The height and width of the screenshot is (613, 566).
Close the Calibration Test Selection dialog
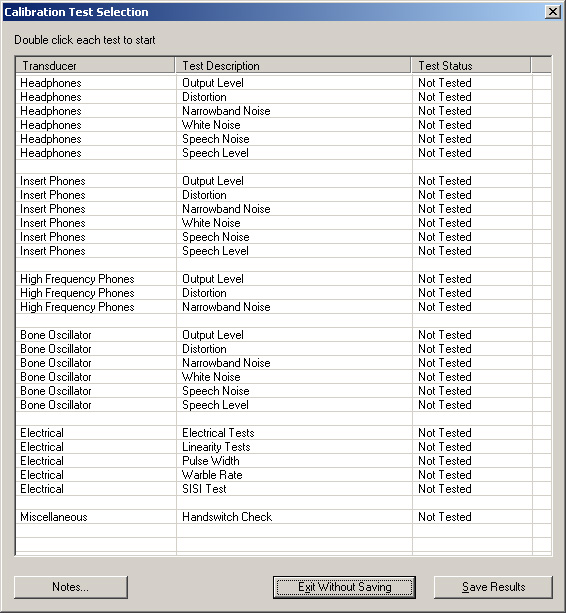point(553,12)
